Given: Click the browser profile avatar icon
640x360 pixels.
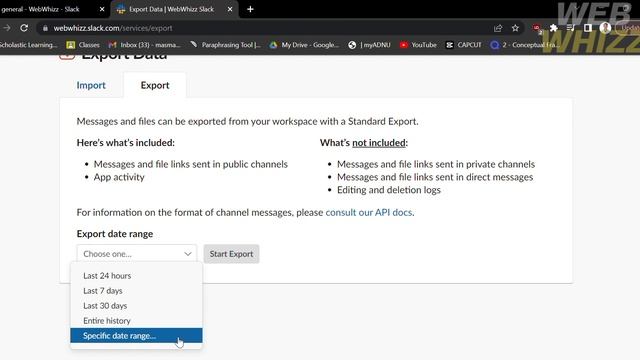Looking at the screenshot, I should point(605,28).
